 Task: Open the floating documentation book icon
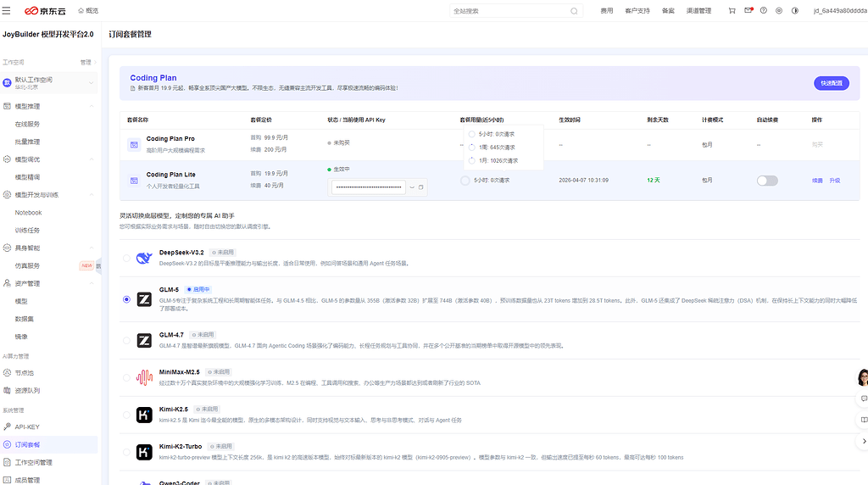(x=863, y=420)
